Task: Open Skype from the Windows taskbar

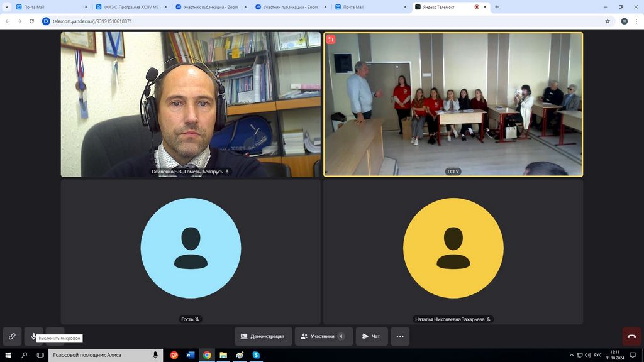Action: click(x=256, y=355)
